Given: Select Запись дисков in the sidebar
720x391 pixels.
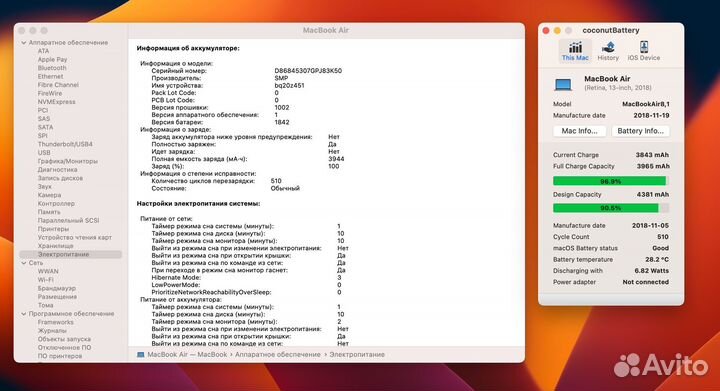Looking at the screenshot, I should (x=60, y=178).
